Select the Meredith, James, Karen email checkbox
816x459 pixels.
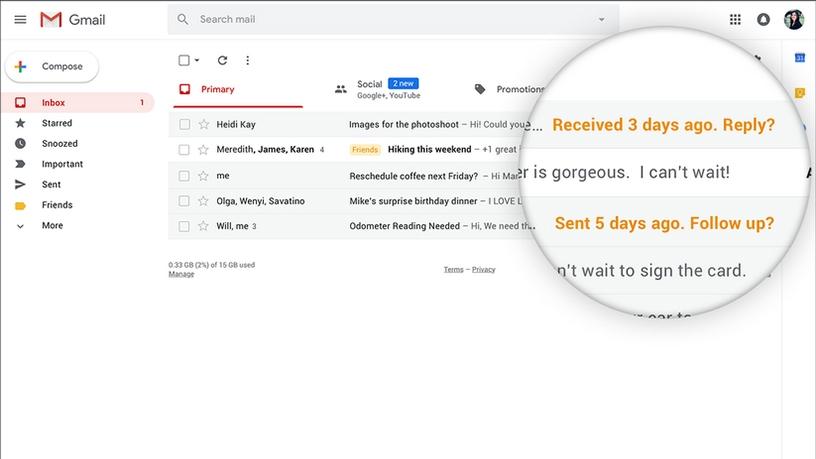point(184,150)
